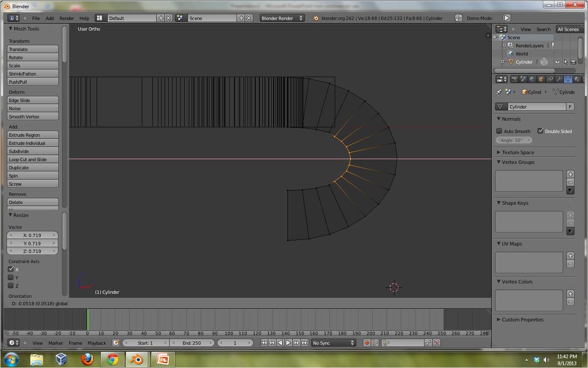Click the Cylinder mesh name field
588x368 pixels.
click(x=536, y=106)
